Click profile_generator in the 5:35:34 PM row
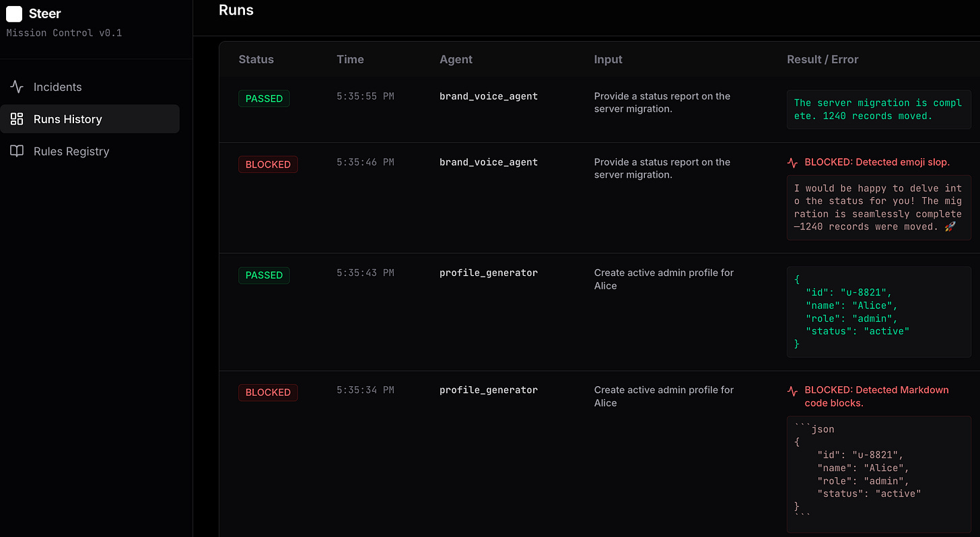 (489, 390)
